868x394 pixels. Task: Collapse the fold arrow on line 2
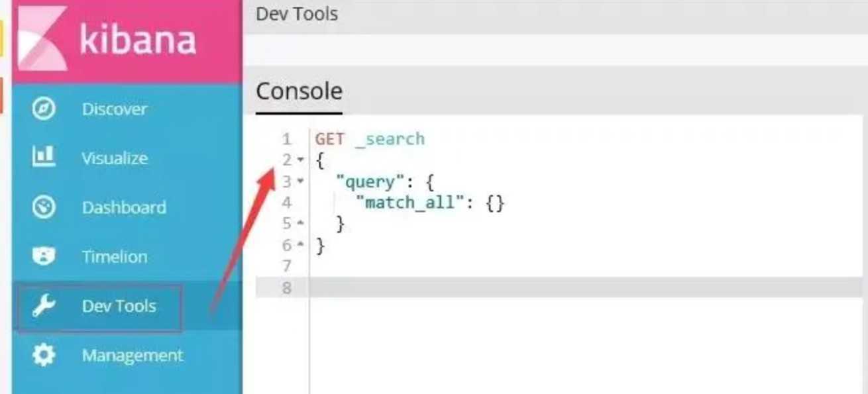[x=300, y=160]
